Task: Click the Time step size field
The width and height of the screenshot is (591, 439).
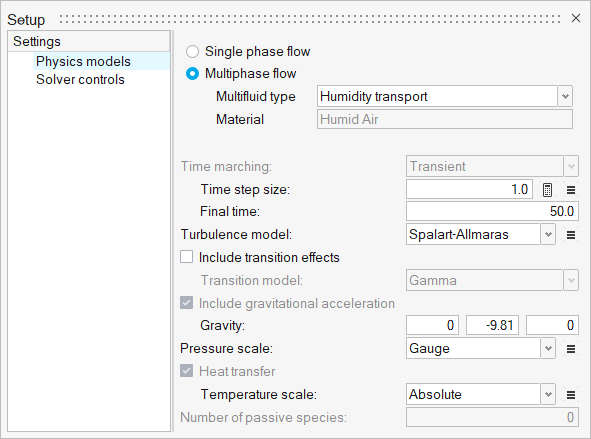Action: 469,189
